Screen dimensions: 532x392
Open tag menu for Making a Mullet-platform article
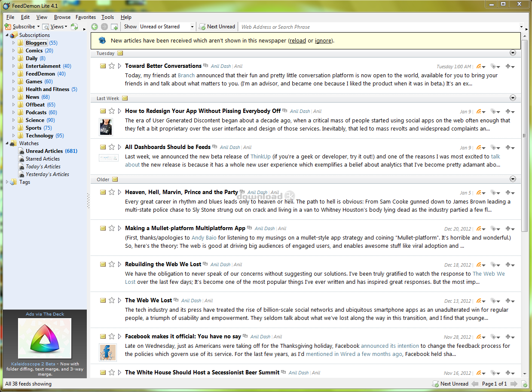coord(495,229)
